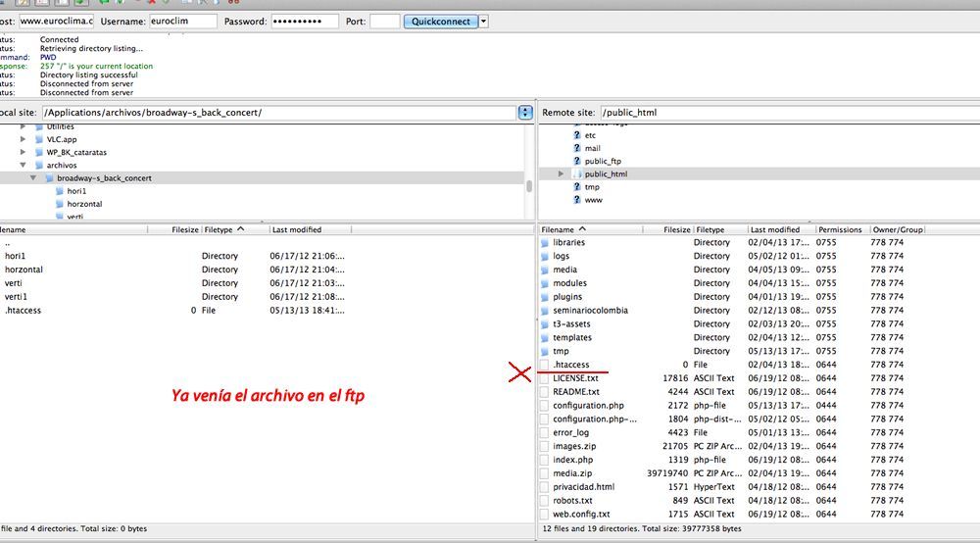The height and width of the screenshot is (543, 980).
Task: Click the Quickconnect button
Action: (441, 22)
